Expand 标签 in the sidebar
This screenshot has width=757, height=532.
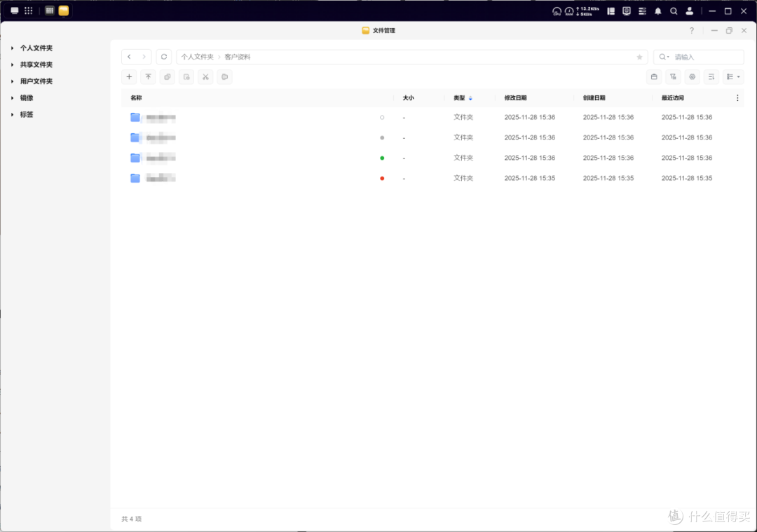click(x=12, y=114)
